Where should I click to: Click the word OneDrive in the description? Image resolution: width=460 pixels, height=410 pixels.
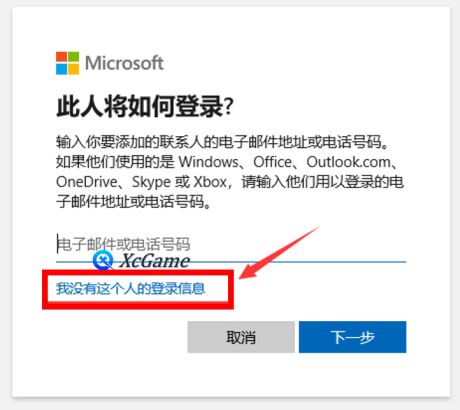pos(87,182)
